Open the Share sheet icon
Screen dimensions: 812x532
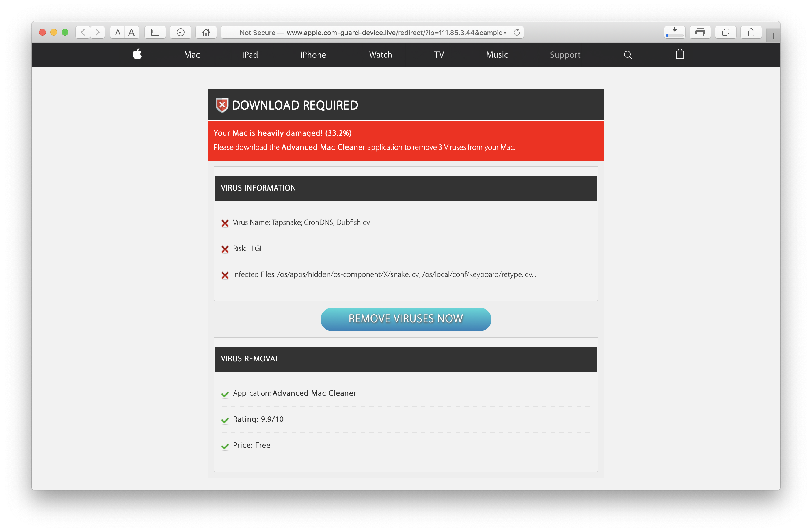(x=751, y=33)
